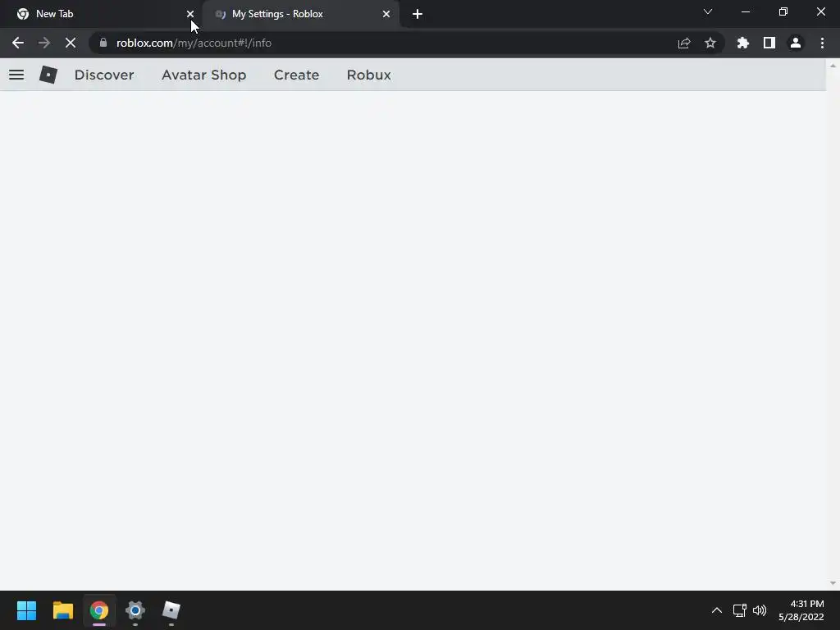Open the Chrome extensions puzzle icon
The width and height of the screenshot is (840, 630).
pos(742,43)
